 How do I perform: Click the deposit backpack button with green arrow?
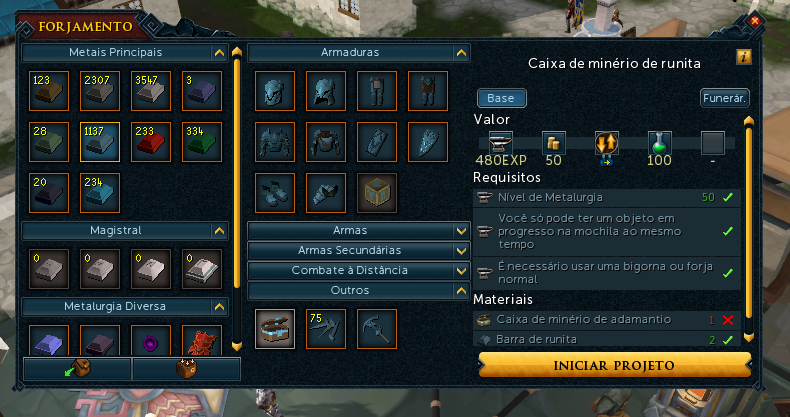77,369
